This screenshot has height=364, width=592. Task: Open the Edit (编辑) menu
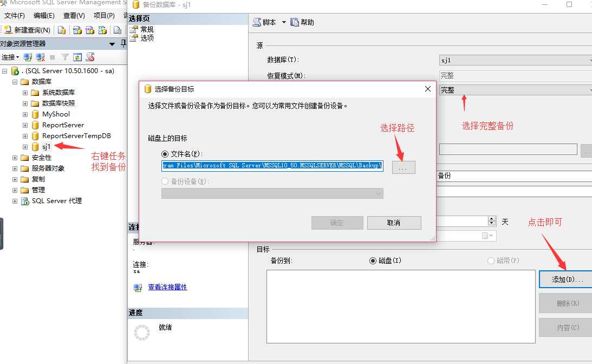pyautogui.click(x=44, y=16)
